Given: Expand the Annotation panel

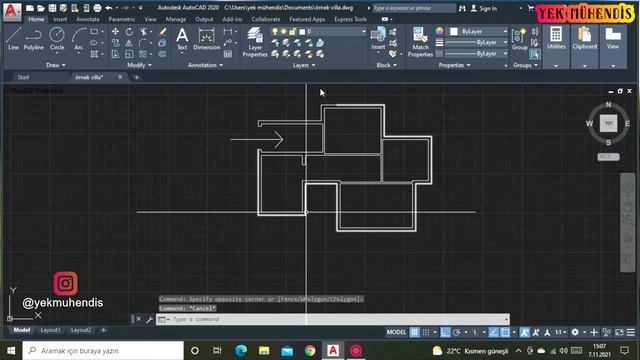Looking at the screenshot, I should click(205, 65).
